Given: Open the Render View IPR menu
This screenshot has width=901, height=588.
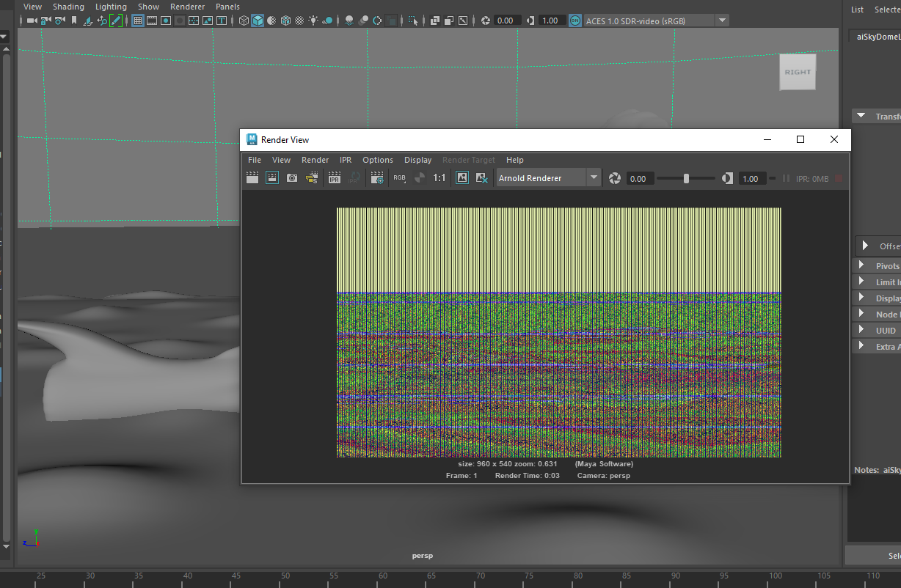Looking at the screenshot, I should pyautogui.click(x=346, y=160).
